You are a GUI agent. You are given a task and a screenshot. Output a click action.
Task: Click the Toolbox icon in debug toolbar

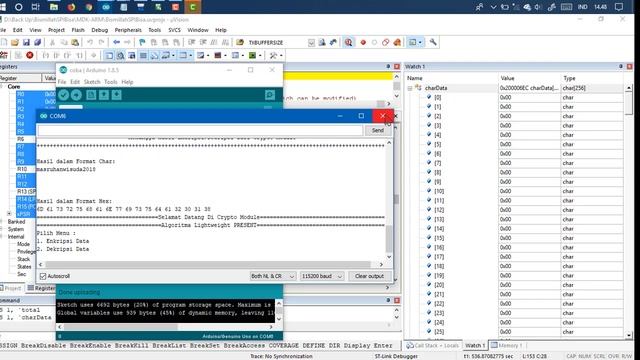(273, 56)
